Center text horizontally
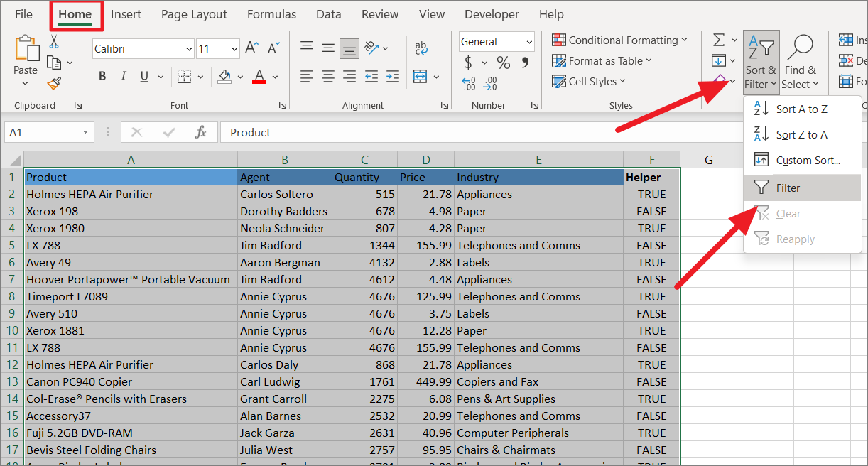 tap(327, 76)
